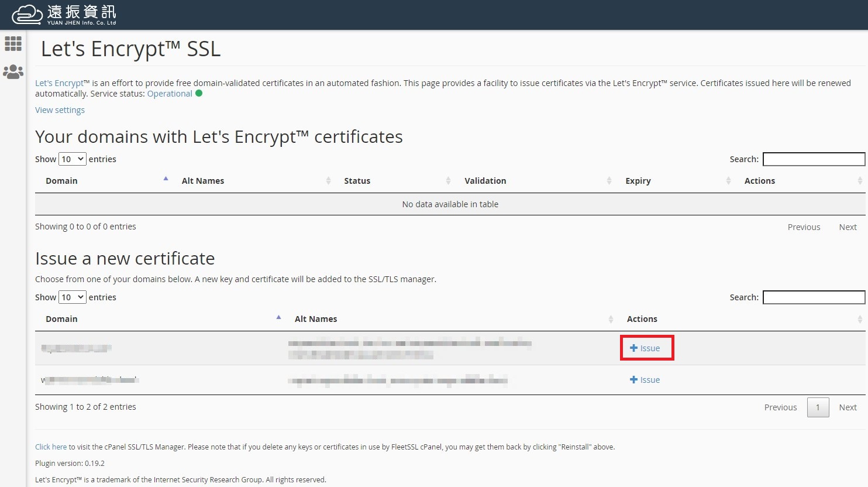
Task: Click Previous in new certificate pagination
Action: pos(780,407)
